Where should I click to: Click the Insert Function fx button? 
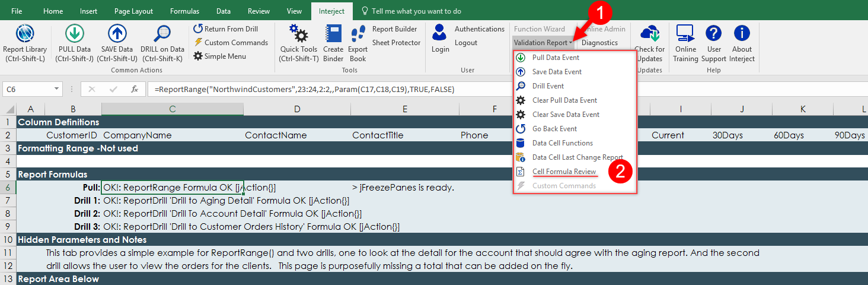(x=135, y=89)
